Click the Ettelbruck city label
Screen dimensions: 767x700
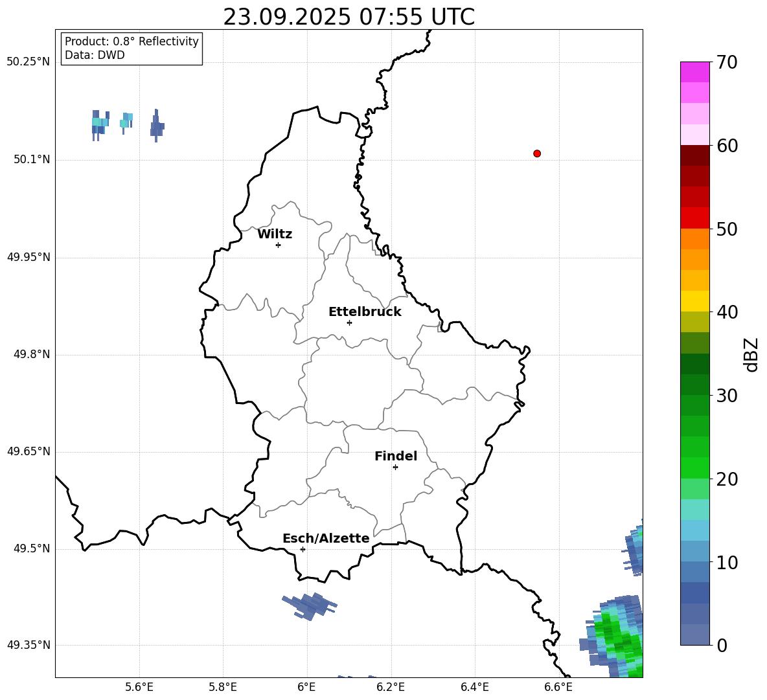[365, 312]
